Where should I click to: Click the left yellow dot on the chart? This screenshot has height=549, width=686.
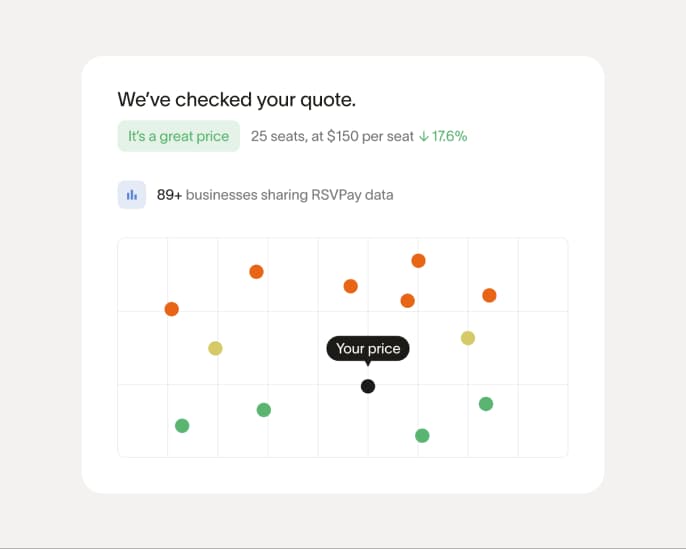click(215, 348)
